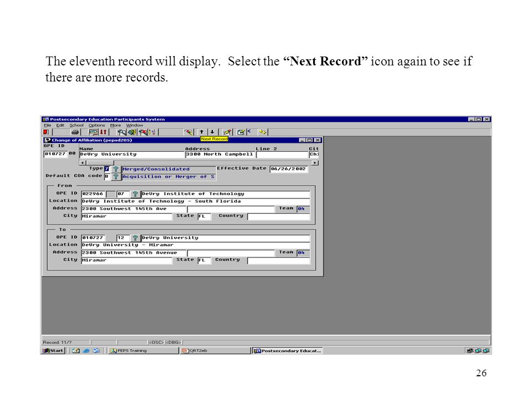
Task: Click From OPE ID field 022966
Action: pyautogui.click(x=93, y=194)
